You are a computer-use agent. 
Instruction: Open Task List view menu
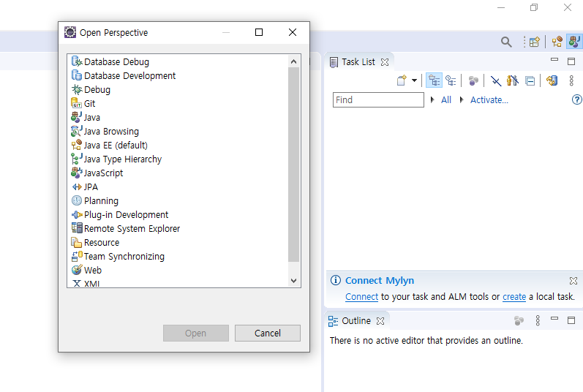point(571,80)
